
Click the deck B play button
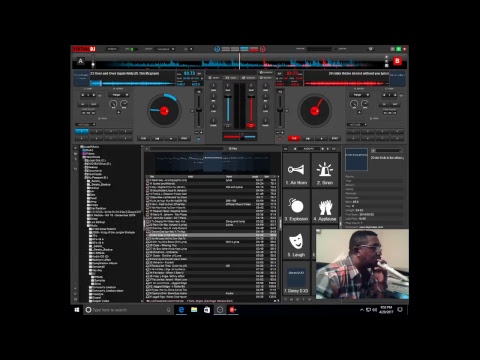[x=321, y=138]
